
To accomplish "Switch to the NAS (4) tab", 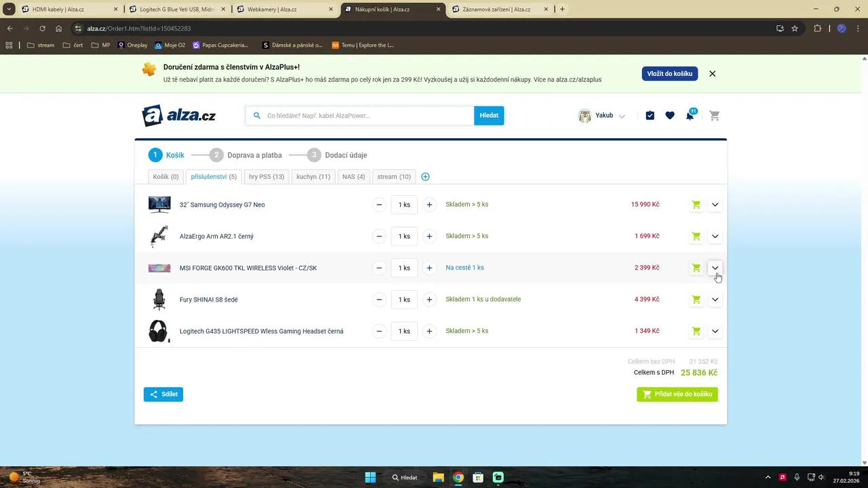I will pyautogui.click(x=354, y=177).
